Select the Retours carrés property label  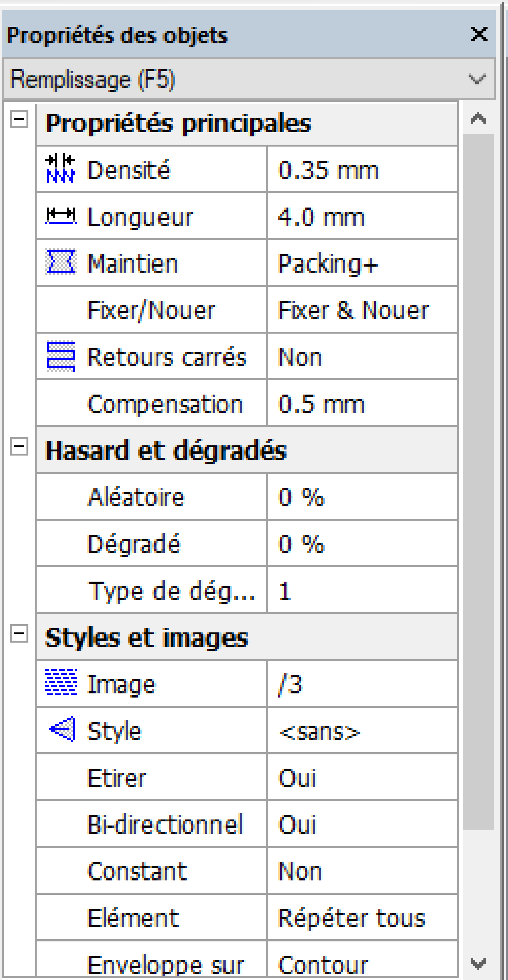167,357
